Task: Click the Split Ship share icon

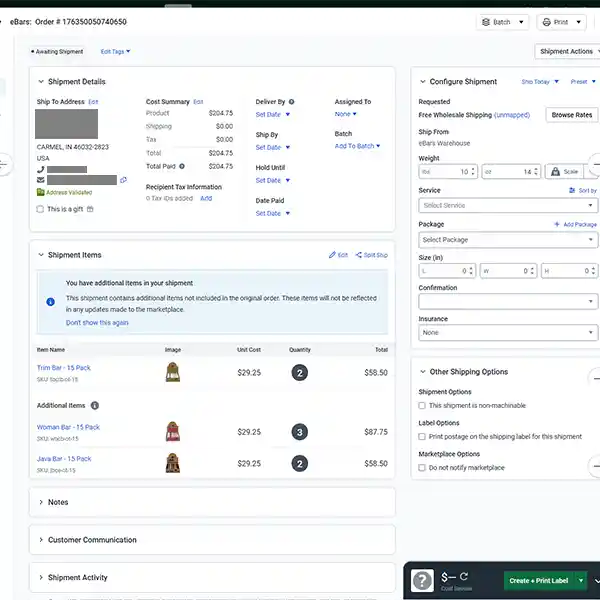Action: point(359,255)
